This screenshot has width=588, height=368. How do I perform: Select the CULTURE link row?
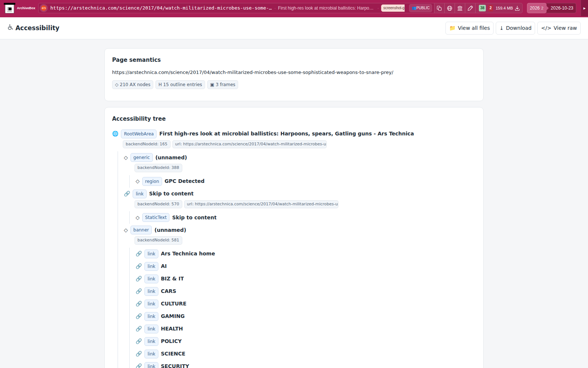(x=161, y=304)
